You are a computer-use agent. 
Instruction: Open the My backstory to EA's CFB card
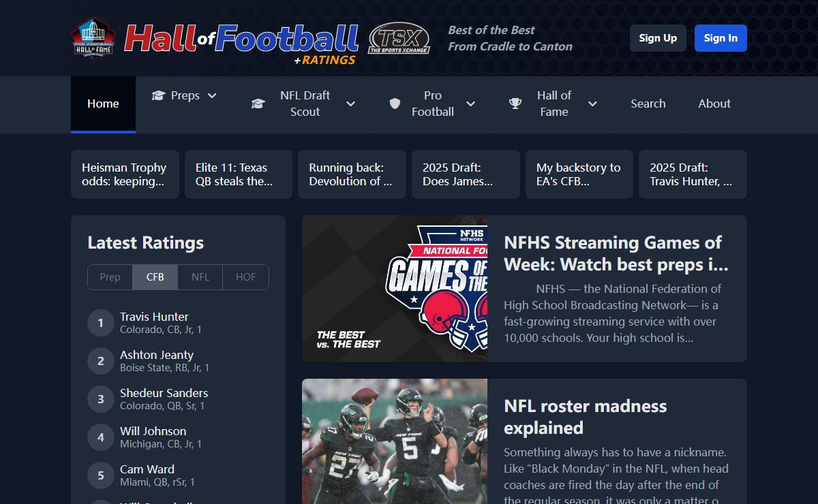tap(579, 174)
